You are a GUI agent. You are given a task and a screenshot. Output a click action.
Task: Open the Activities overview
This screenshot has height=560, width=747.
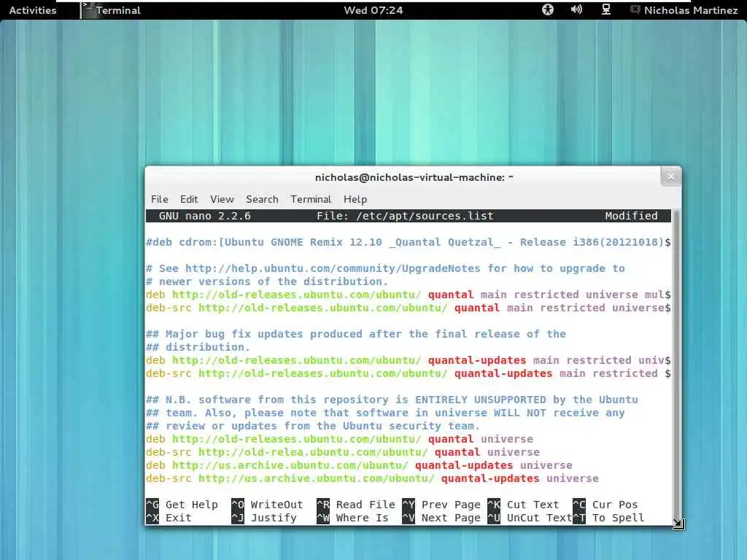point(32,10)
